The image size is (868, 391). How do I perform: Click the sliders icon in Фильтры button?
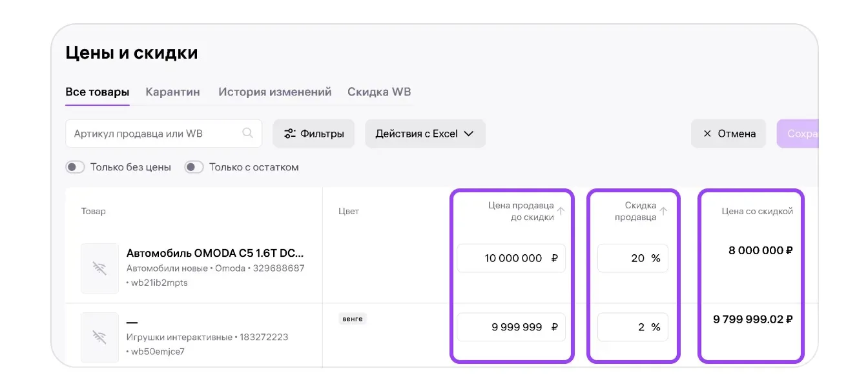tap(290, 134)
